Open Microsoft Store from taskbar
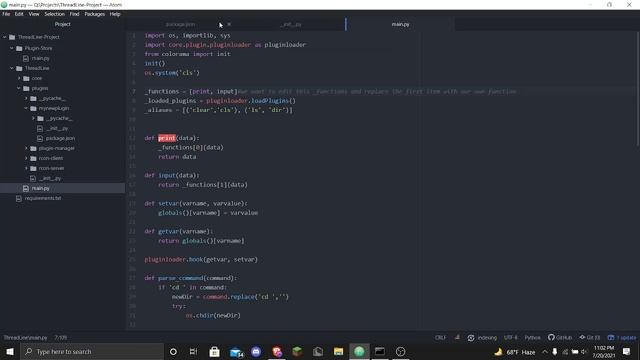 [214, 351]
